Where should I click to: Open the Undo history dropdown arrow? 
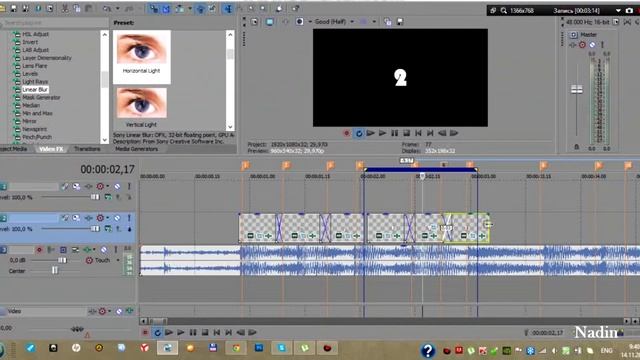[x=118, y=9]
